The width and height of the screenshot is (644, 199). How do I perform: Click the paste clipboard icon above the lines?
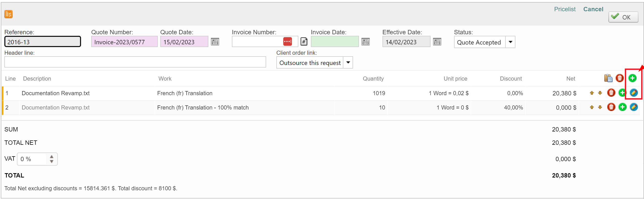[608, 78]
